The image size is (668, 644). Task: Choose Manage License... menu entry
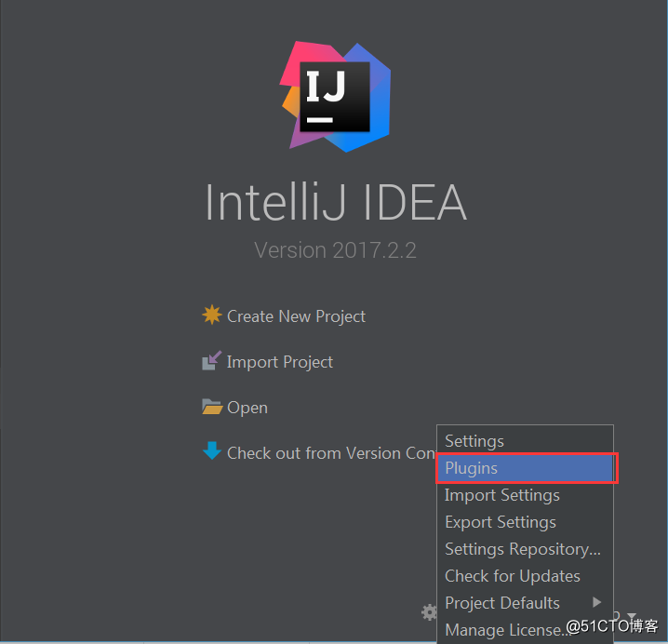pyautogui.click(x=525, y=630)
